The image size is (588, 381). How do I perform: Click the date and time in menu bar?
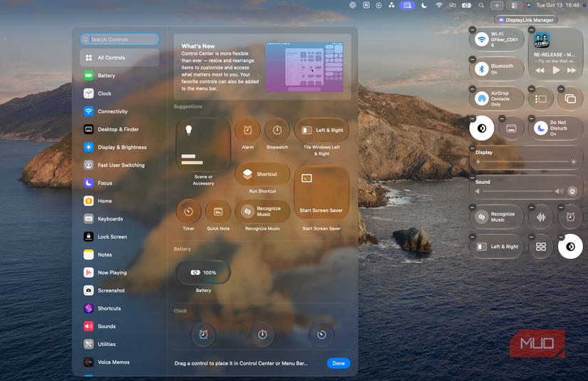tap(557, 5)
